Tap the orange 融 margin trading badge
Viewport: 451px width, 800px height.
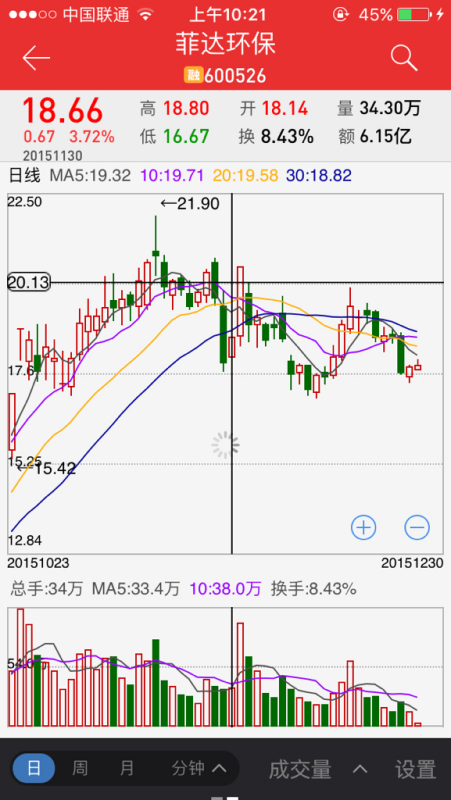tap(193, 76)
